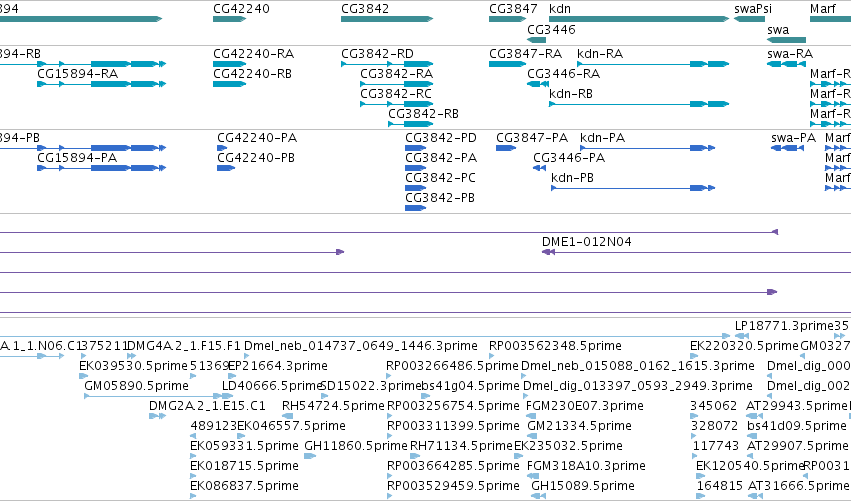Click EST RP003256754.5prime

coord(453,406)
